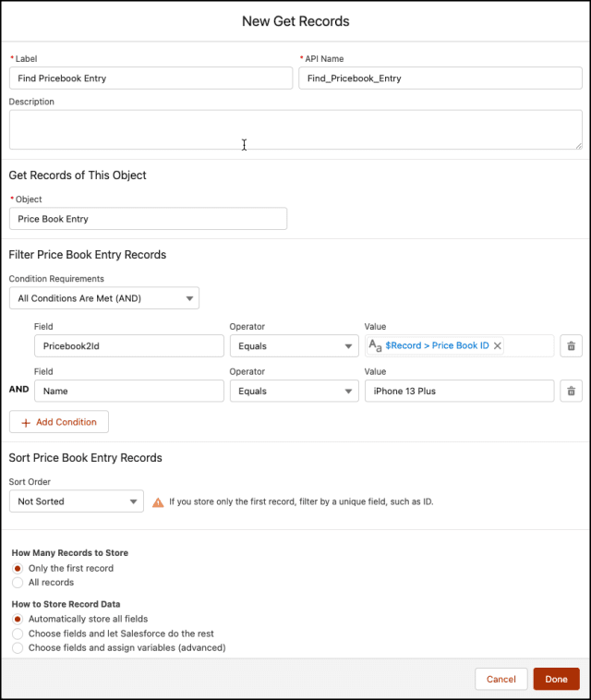Image resolution: width=591 pixels, height=700 pixels.
Task: Select Choose fields and assign variables (advanced)
Action: tap(18, 647)
